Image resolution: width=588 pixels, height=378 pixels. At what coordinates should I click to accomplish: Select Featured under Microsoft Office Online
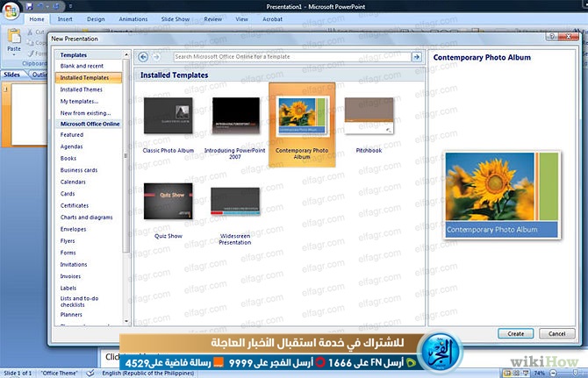coord(72,135)
